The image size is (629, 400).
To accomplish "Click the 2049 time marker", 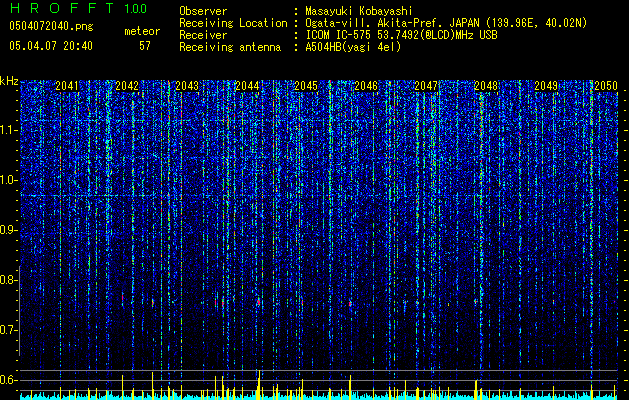I will (546, 86).
